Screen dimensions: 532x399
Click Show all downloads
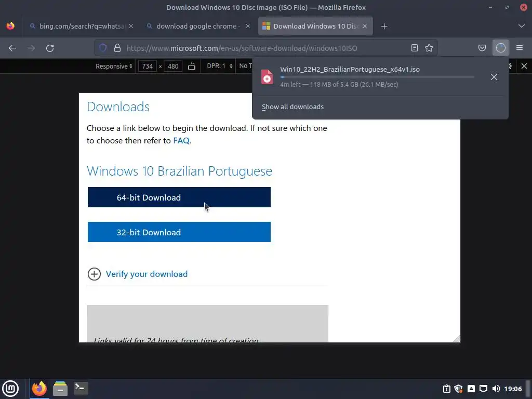[x=292, y=107]
